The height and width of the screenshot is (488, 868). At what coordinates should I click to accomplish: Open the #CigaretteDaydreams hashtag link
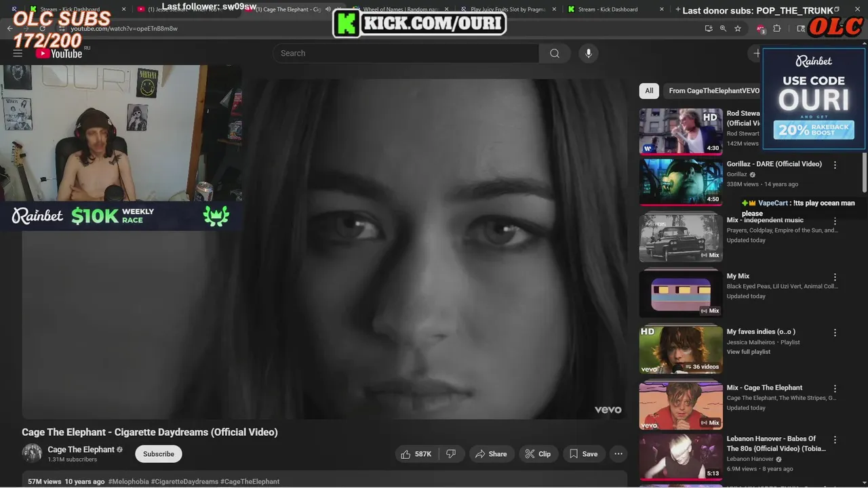coord(184,482)
